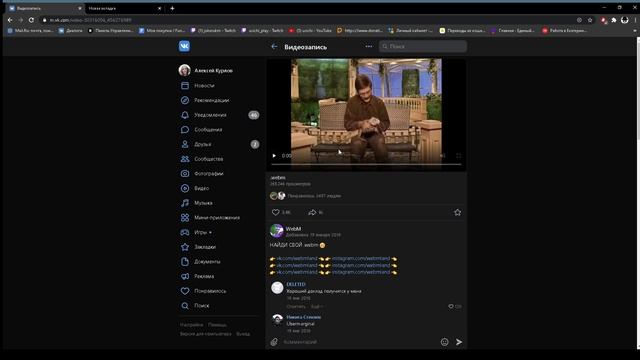The image size is (640, 360).
Task: Click the Музыка note icon
Action: tap(185, 203)
